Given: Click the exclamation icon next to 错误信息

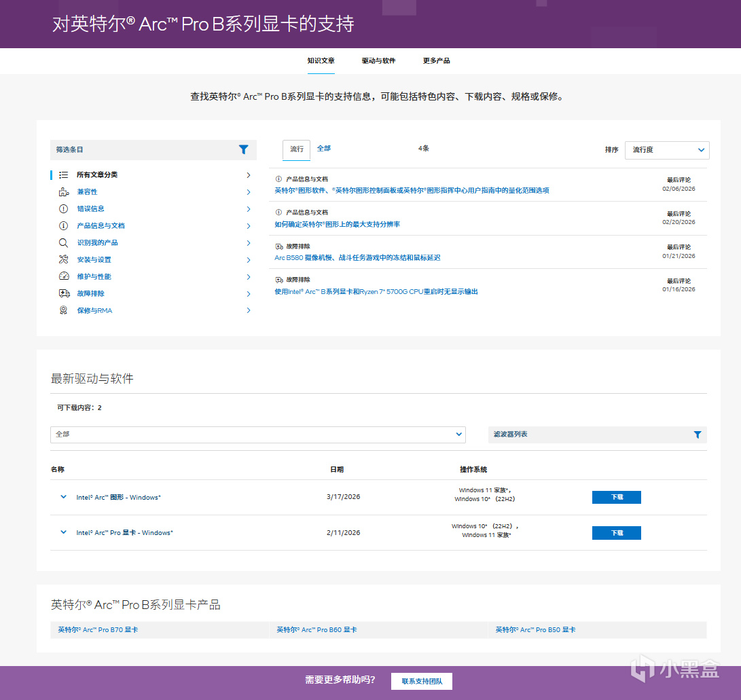Looking at the screenshot, I should tap(63, 208).
